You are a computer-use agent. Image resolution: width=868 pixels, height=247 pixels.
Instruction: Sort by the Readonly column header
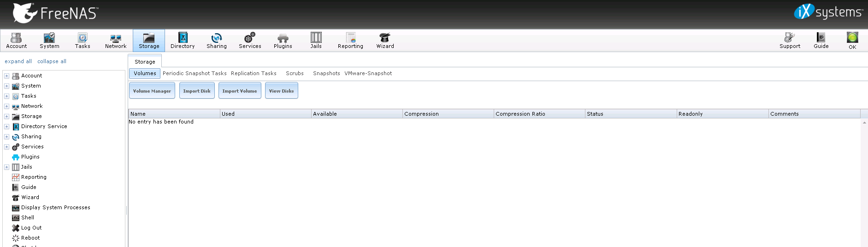[x=722, y=114]
